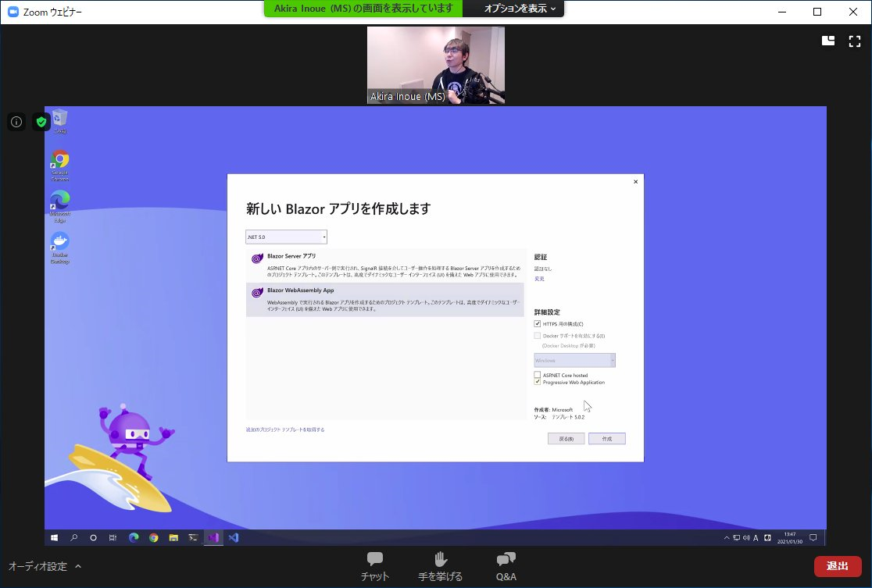
Task: Open the Zoom meeting information icon
Action: [x=16, y=122]
